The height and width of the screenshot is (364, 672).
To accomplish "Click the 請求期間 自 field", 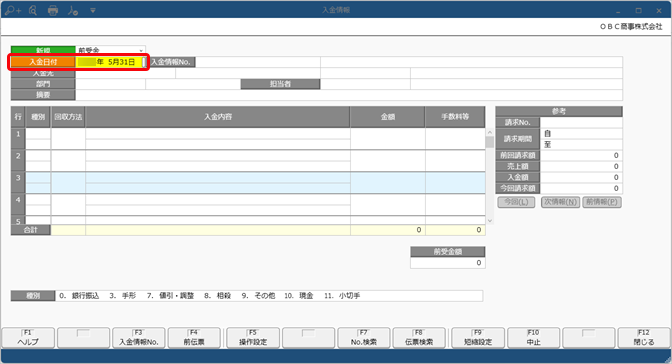I will [x=581, y=133].
